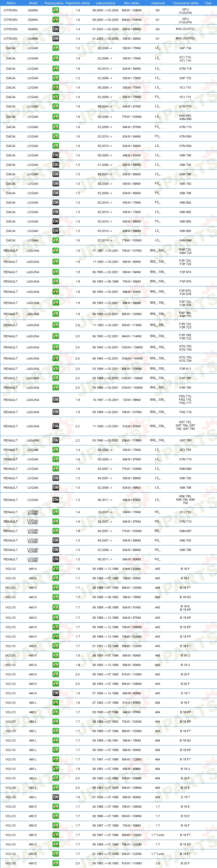Select fuel icon in Volvo 480 E B 18 F row
This screenshot has height=868, width=217.
[x=55, y=825]
